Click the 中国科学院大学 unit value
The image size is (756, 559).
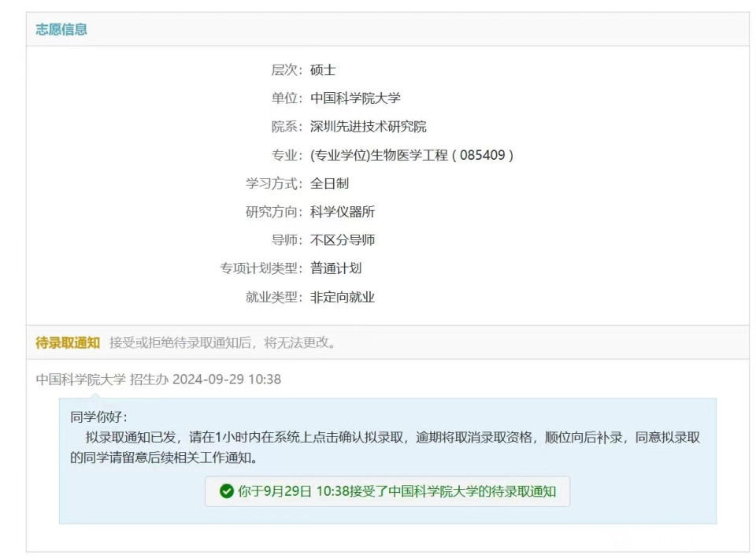(355, 98)
